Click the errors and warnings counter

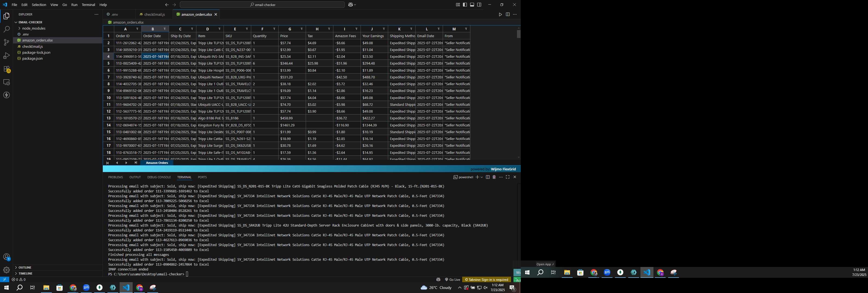pyautogui.click(x=18, y=279)
